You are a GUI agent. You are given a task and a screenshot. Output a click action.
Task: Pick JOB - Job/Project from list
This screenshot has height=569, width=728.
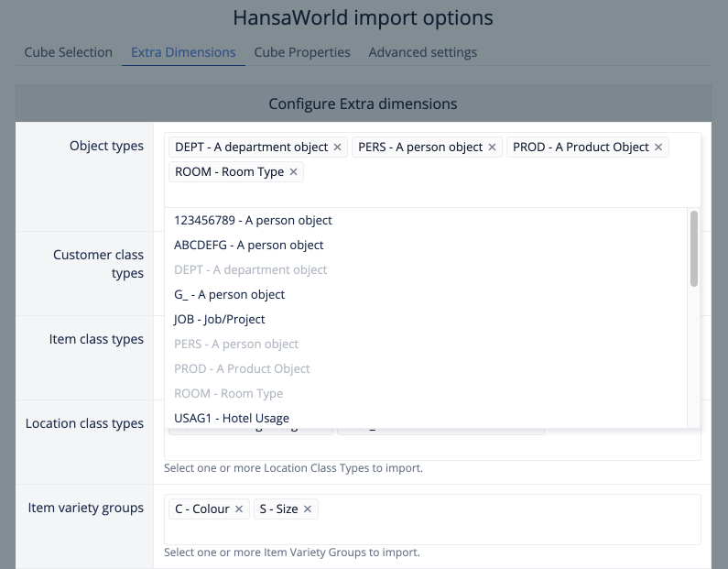[x=219, y=319]
